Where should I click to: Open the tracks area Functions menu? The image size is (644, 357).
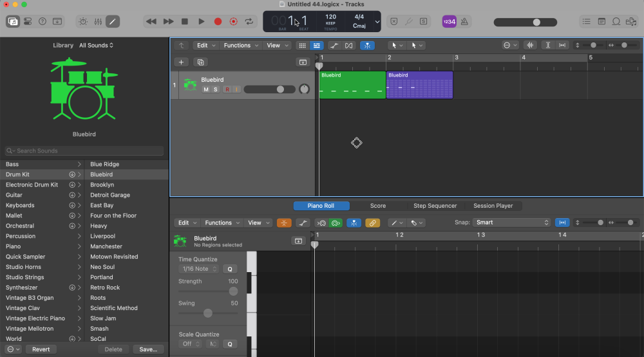240,46
